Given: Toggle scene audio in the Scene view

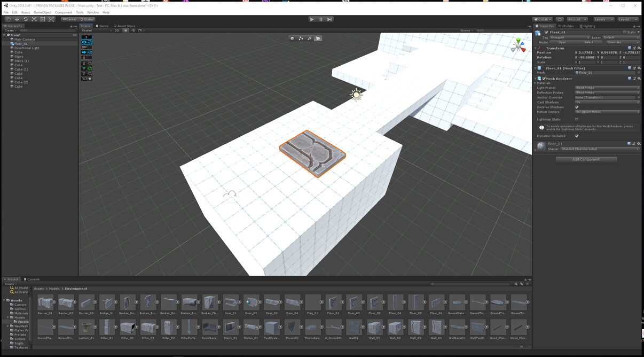Looking at the screenshot, I should click(133, 30).
